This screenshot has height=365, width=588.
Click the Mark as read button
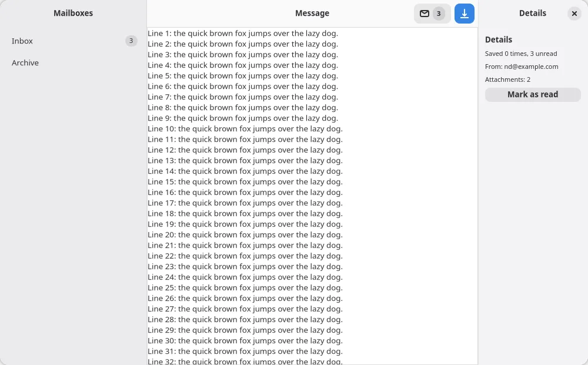533,95
